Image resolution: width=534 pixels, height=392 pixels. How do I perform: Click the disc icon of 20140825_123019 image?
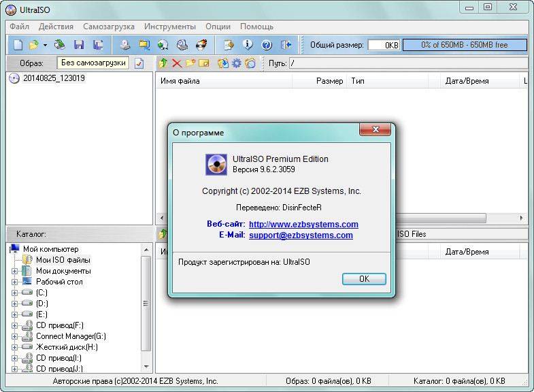point(14,78)
